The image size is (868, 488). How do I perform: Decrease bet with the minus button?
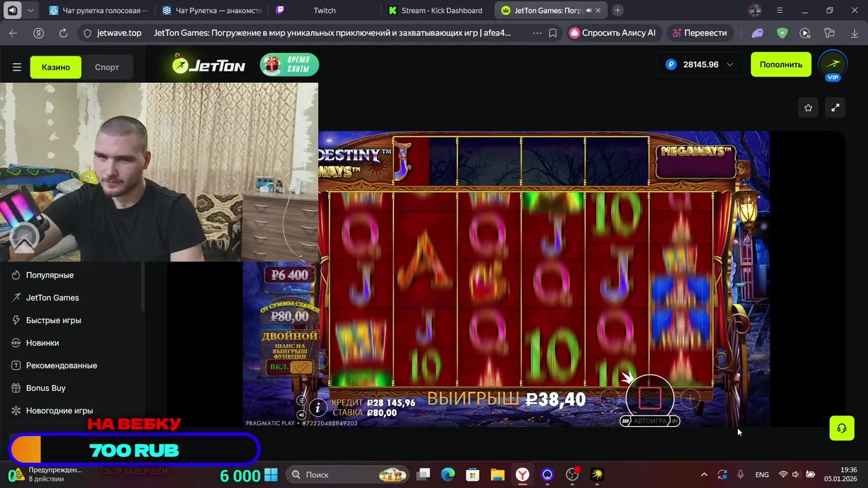(610, 400)
